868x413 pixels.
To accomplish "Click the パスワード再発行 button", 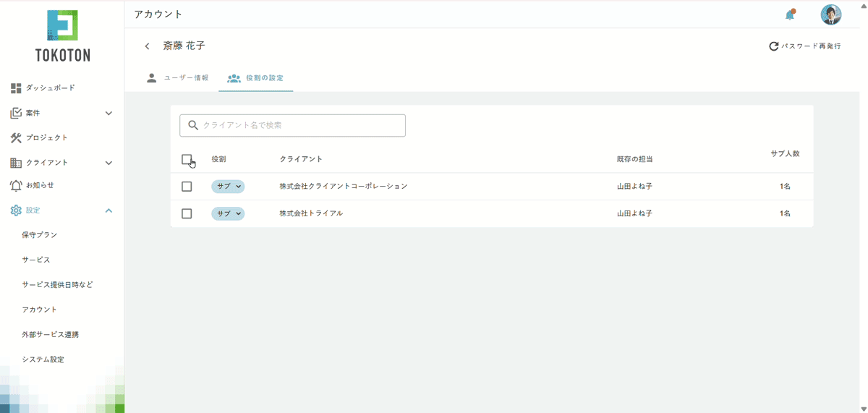I will click(804, 46).
